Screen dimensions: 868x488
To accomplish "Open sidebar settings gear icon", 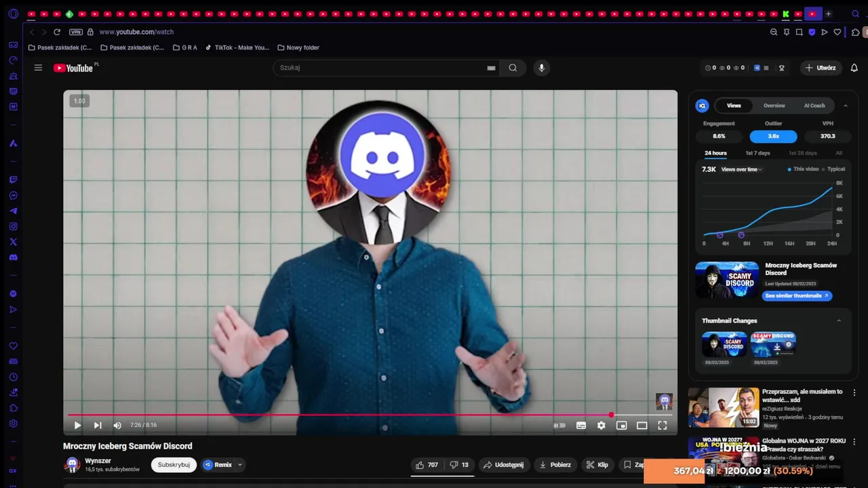I will click(x=13, y=424).
